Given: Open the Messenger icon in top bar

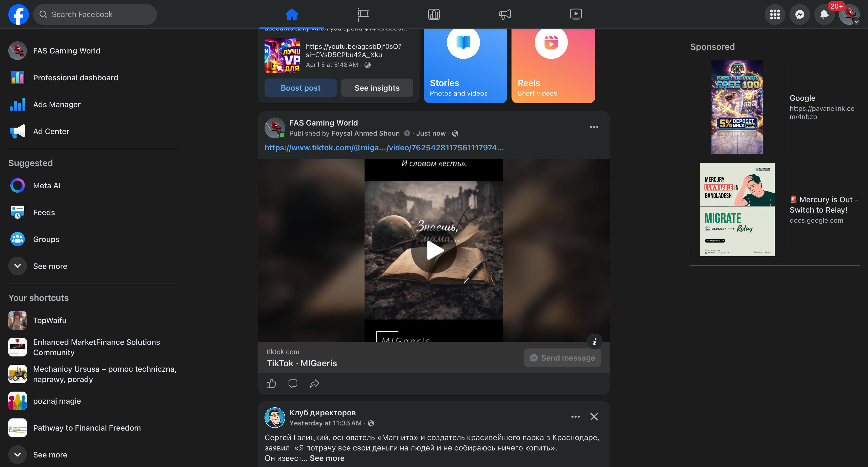Looking at the screenshot, I should pyautogui.click(x=800, y=14).
